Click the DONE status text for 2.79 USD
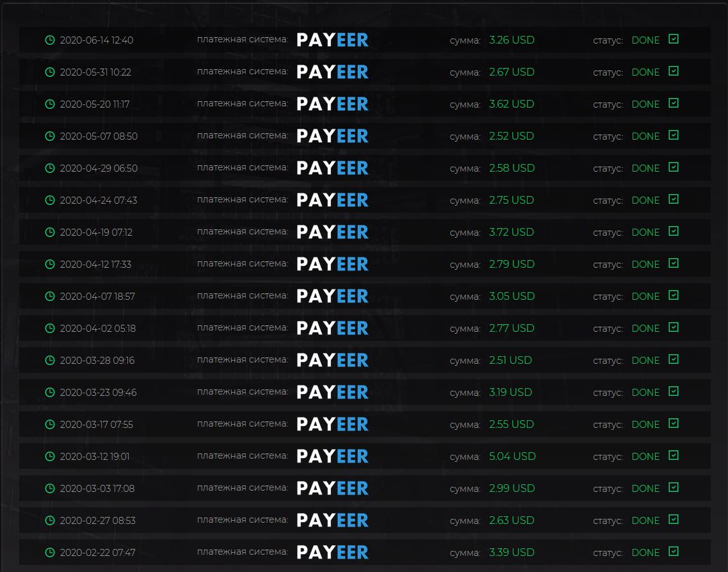The width and height of the screenshot is (728, 572). 645,265
